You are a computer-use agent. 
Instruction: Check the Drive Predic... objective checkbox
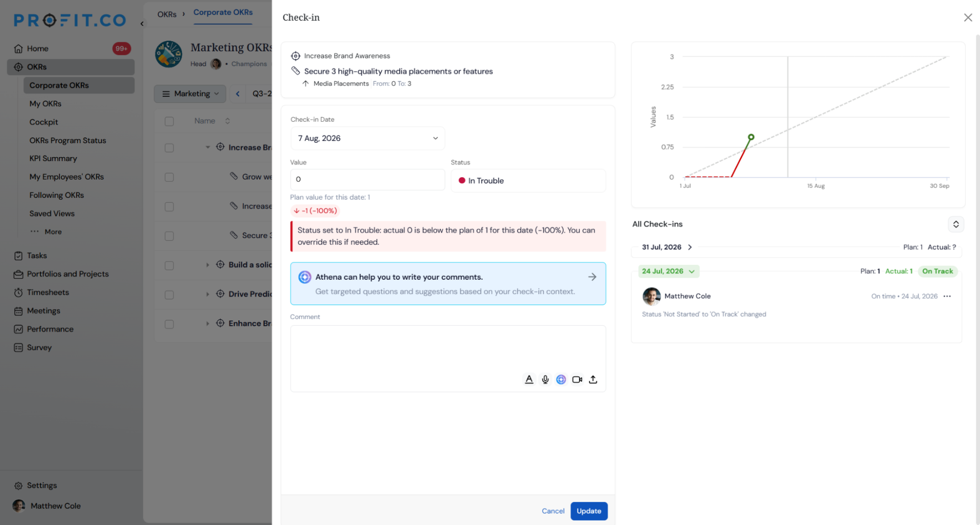pyautogui.click(x=169, y=295)
